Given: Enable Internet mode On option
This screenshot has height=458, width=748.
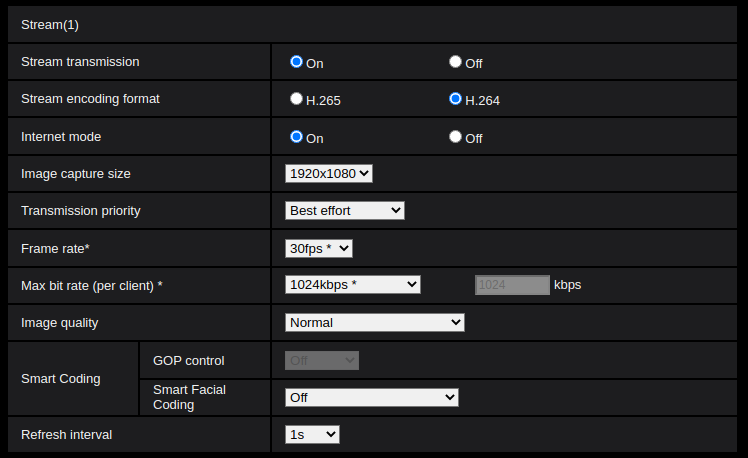Looking at the screenshot, I should 296,136.
